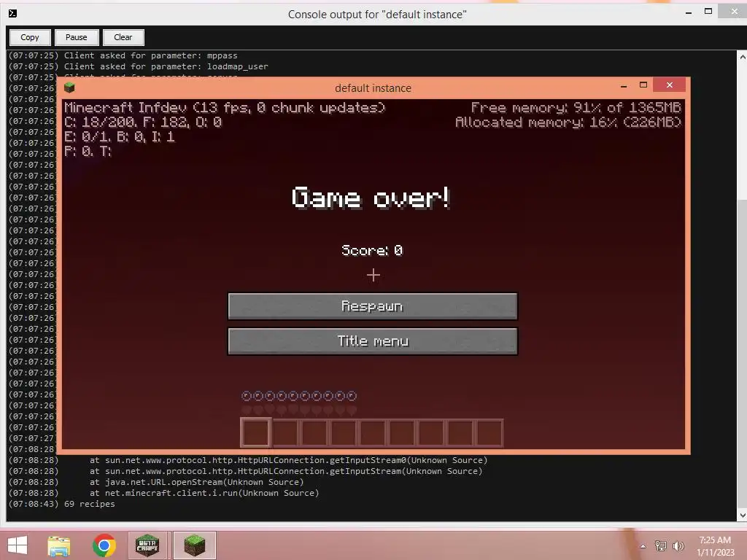Minimize the Console output window
The width and height of the screenshot is (747, 560).
689,12
